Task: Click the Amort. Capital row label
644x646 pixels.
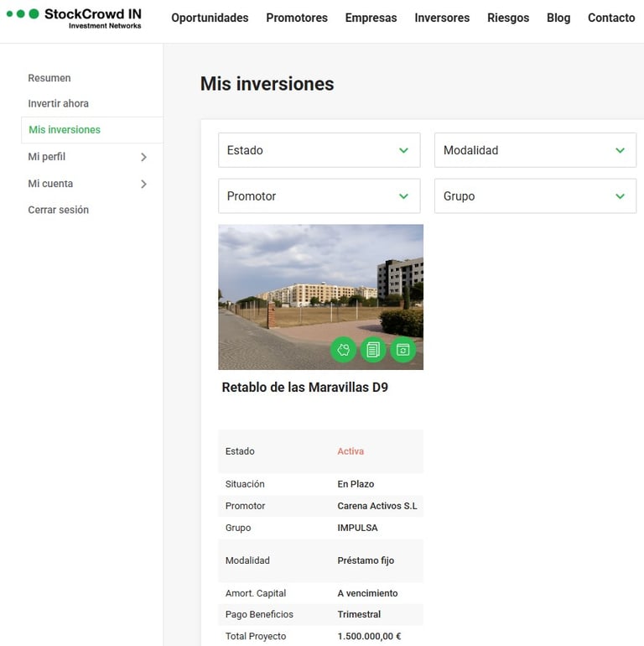Action: point(255,593)
